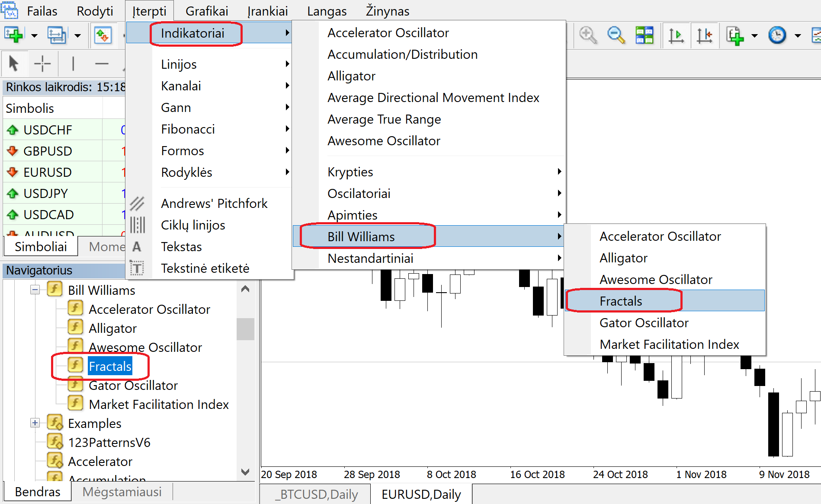Open the Grafikai menu

(x=207, y=11)
